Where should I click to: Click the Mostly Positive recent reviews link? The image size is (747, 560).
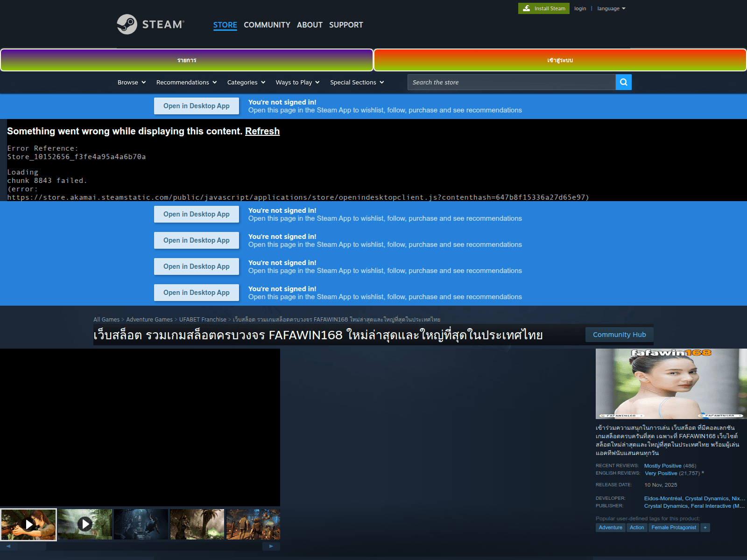(662, 466)
